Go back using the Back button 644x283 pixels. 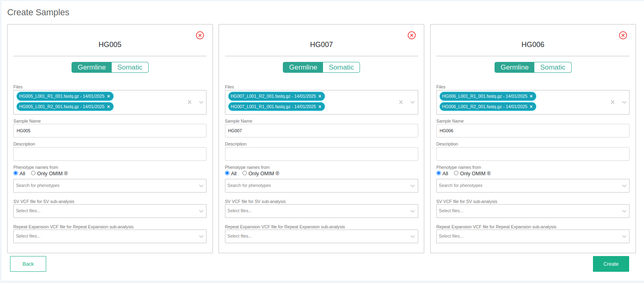click(28, 264)
